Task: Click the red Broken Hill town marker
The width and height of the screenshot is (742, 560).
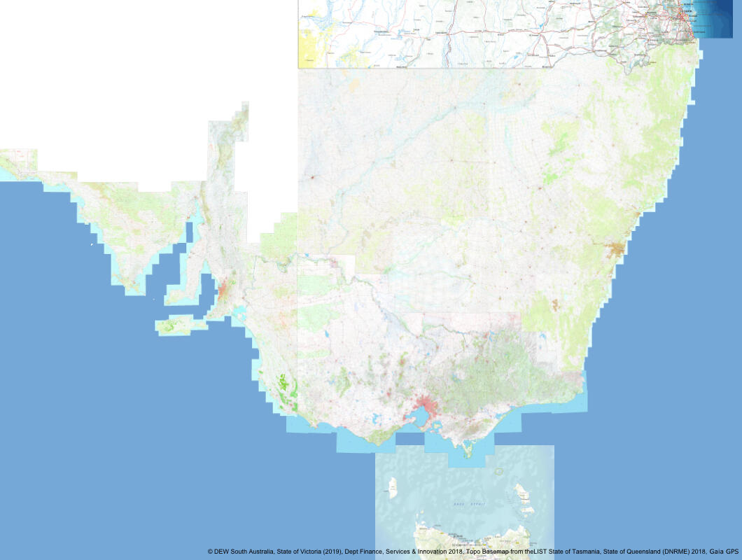Action: pyautogui.click(x=311, y=177)
